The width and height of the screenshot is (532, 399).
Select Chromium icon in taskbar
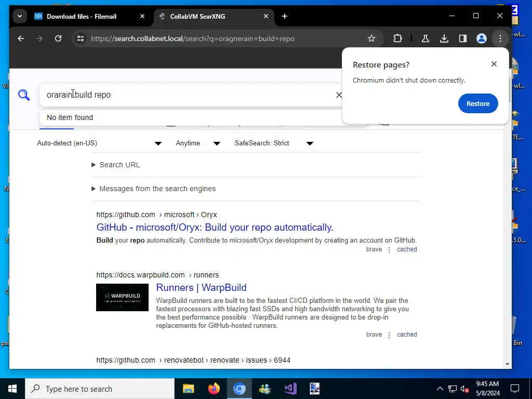[239, 389]
